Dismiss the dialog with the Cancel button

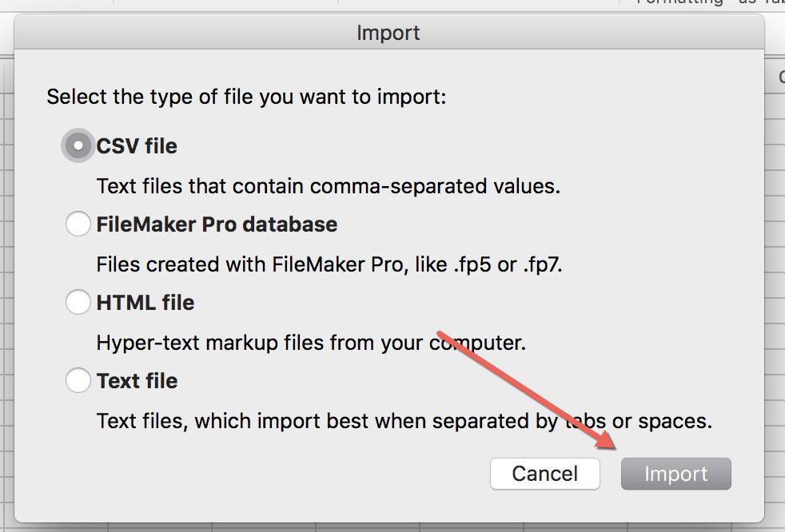(x=544, y=474)
